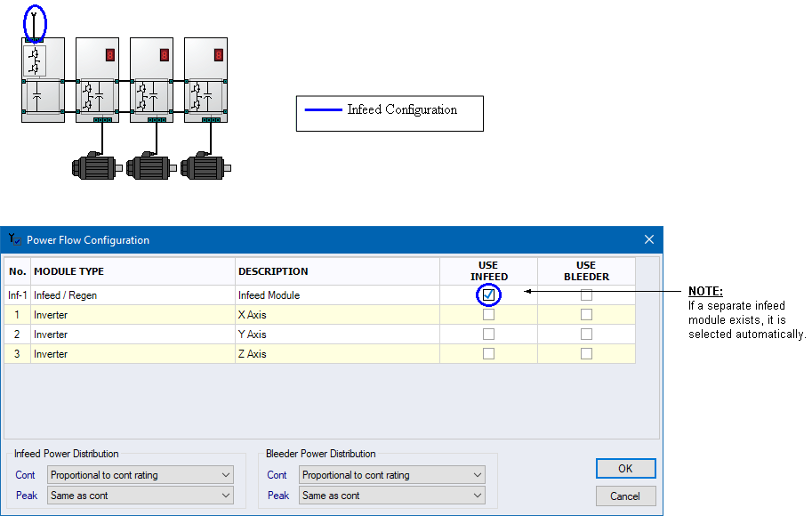The image size is (812, 516).
Task: Select the second inverter module graphic
Action: pyautogui.click(x=151, y=80)
